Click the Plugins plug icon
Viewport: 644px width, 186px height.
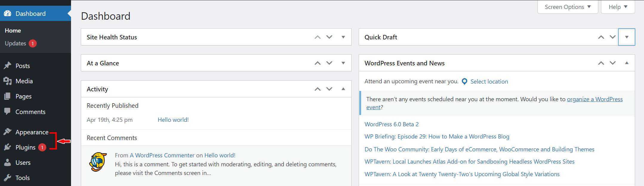pyautogui.click(x=7, y=147)
